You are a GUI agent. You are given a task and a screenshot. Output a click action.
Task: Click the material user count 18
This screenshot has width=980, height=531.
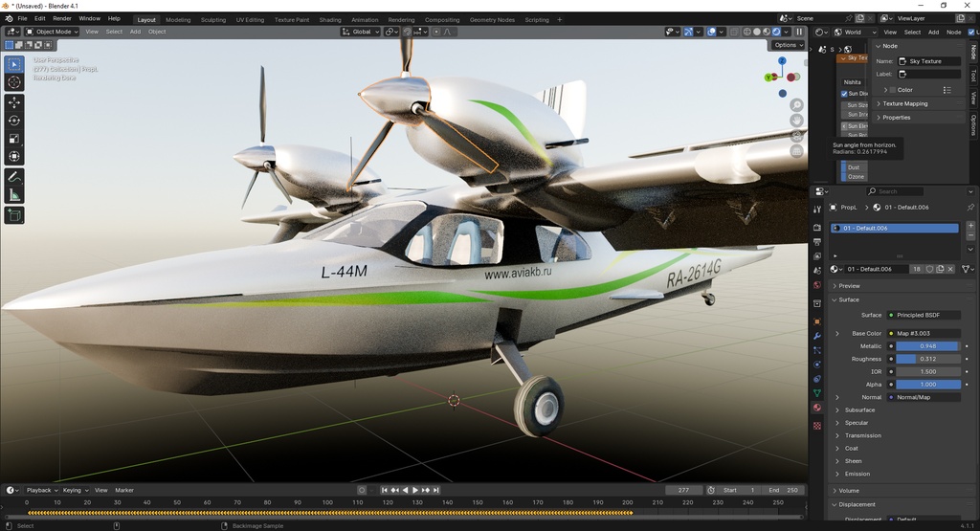click(916, 269)
